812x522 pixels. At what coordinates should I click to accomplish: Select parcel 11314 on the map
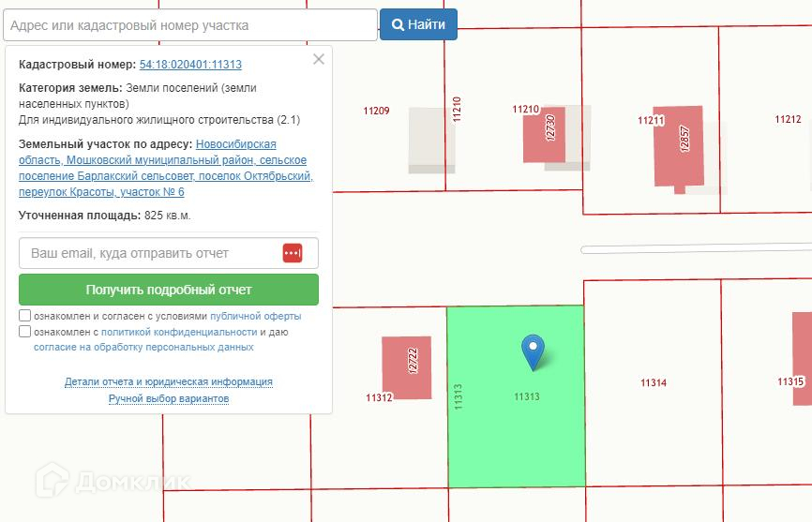tap(653, 383)
